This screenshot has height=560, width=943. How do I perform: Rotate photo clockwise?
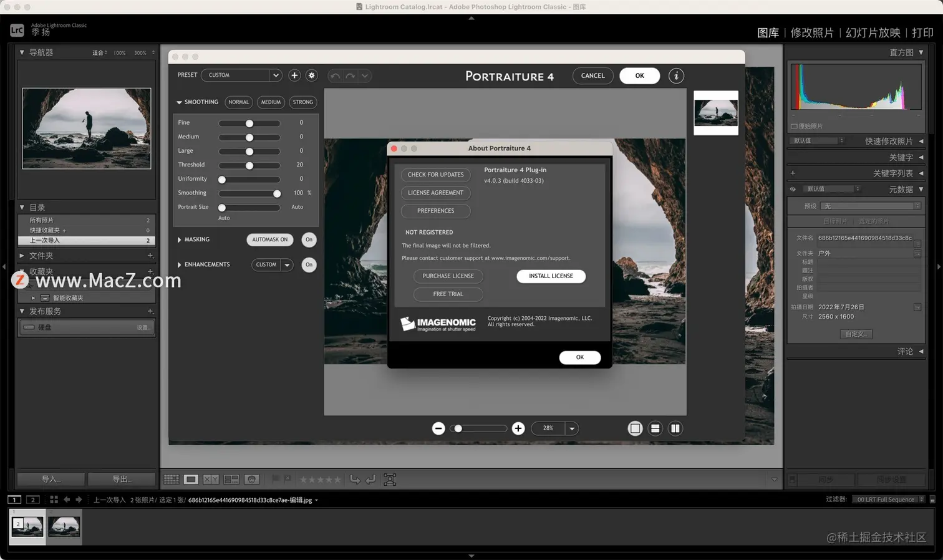pyautogui.click(x=370, y=480)
